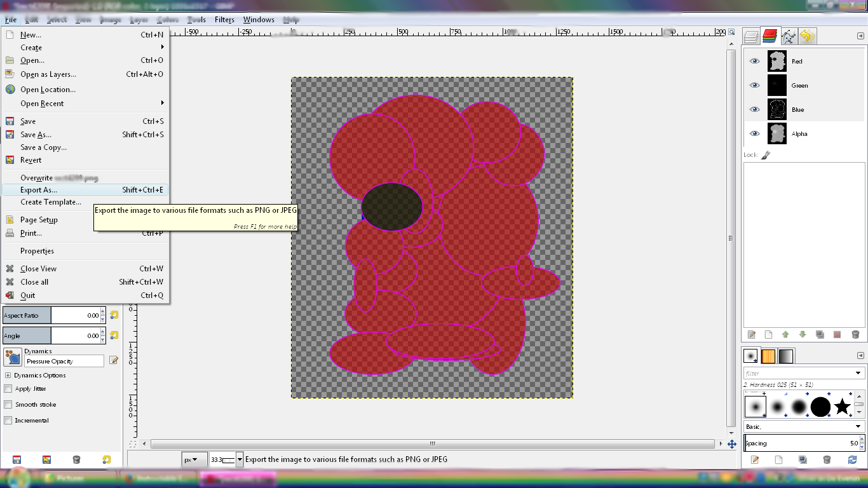This screenshot has width=868, height=488.
Task: Click the lock paintbrush icon in channels
Action: 766,155
